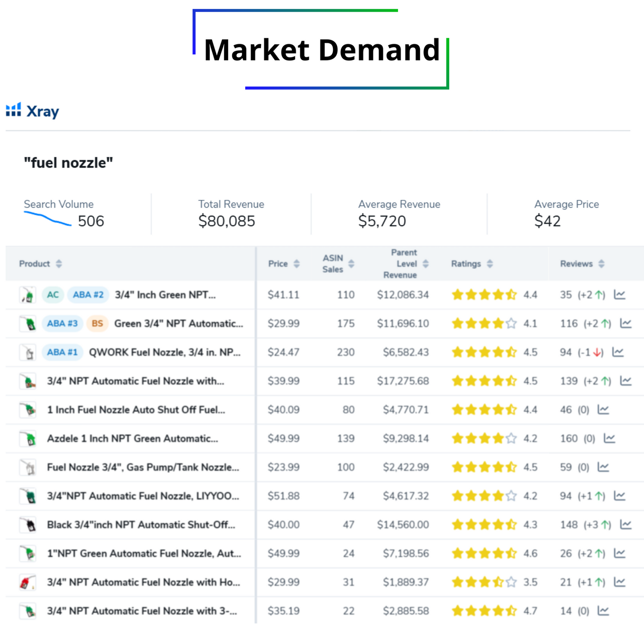Select price cell $51.88
The image size is (644, 644).
[x=283, y=496]
